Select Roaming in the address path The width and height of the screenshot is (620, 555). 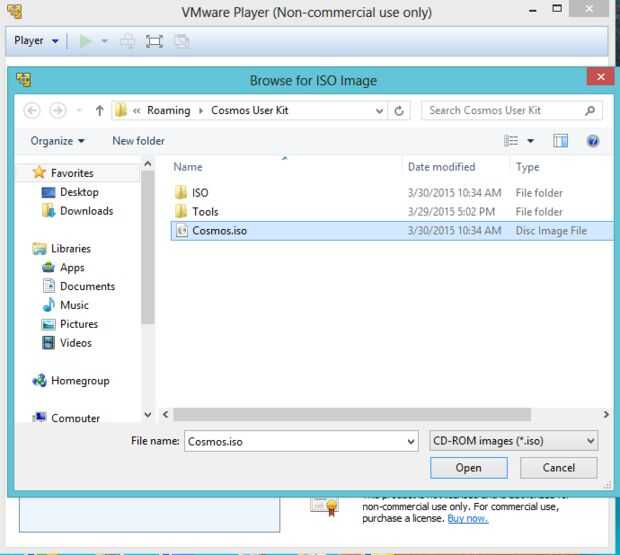click(x=168, y=110)
